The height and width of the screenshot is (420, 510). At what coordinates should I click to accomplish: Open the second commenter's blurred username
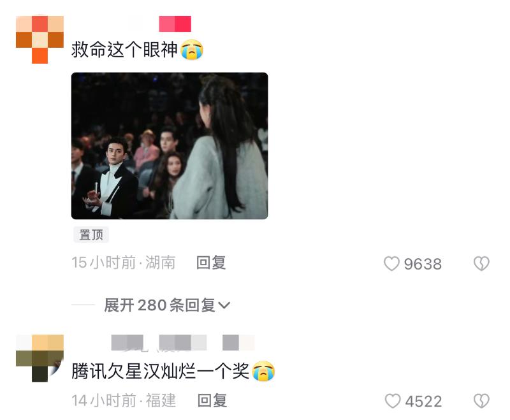coord(183,343)
